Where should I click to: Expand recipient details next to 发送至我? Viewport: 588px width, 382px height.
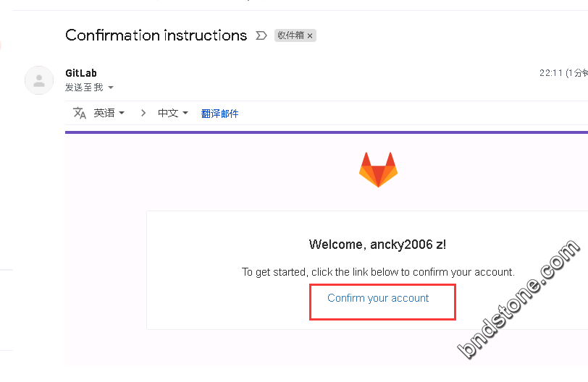tap(111, 88)
